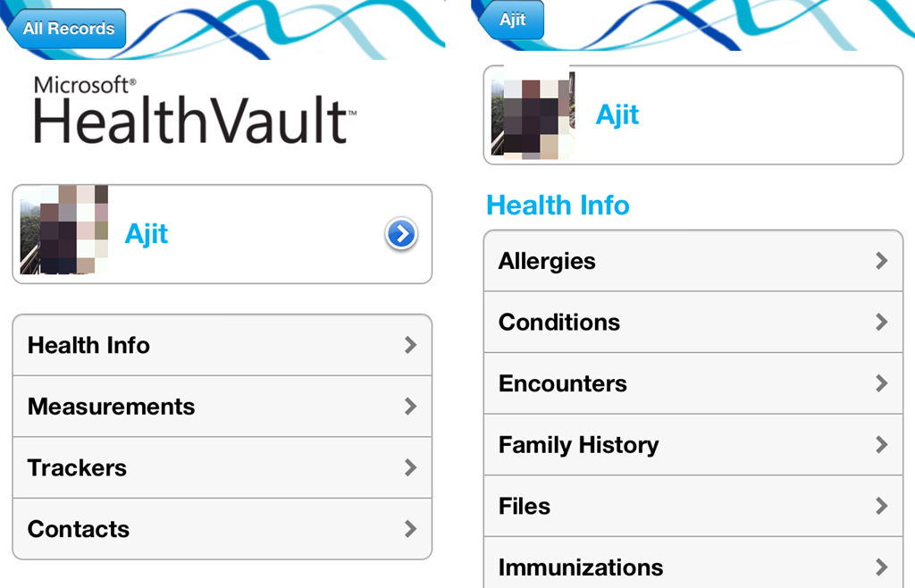Expand the Contacts chevron arrow

click(x=410, y=529)
